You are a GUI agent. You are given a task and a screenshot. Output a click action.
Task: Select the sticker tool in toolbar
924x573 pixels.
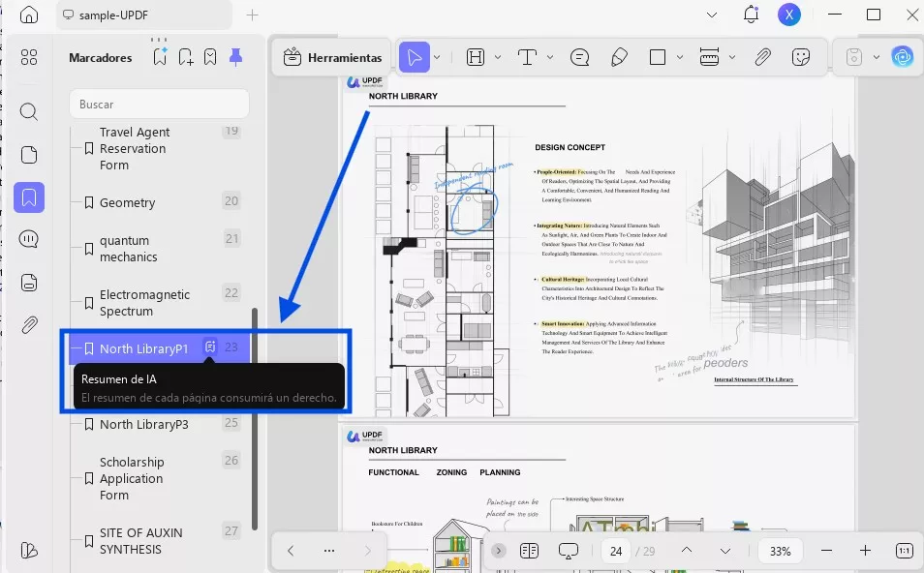(x=800, y=57)
